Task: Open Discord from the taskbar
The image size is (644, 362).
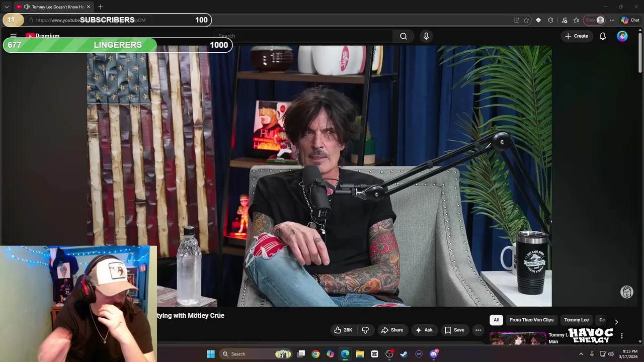Action: (434, 354)
